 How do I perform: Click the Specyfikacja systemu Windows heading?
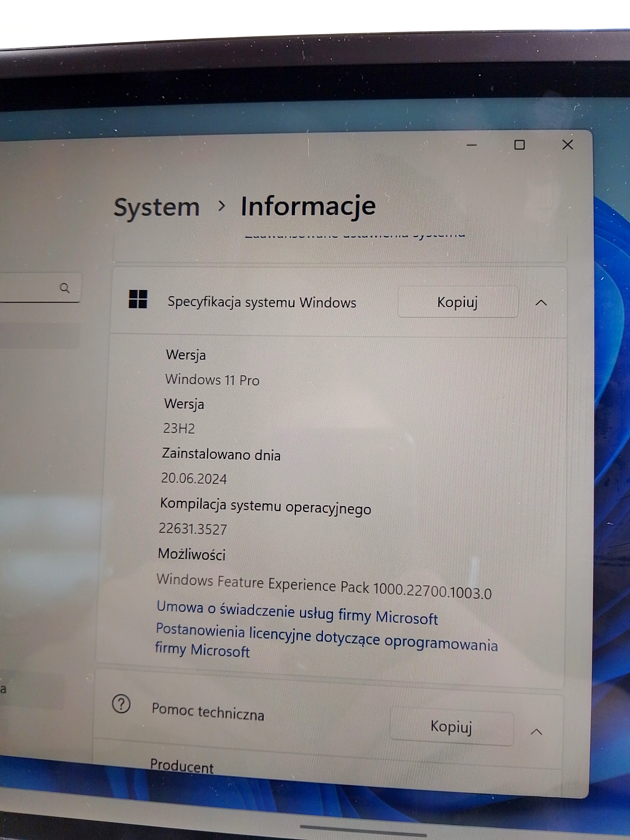pyautogui.click(x=262, y=302)
